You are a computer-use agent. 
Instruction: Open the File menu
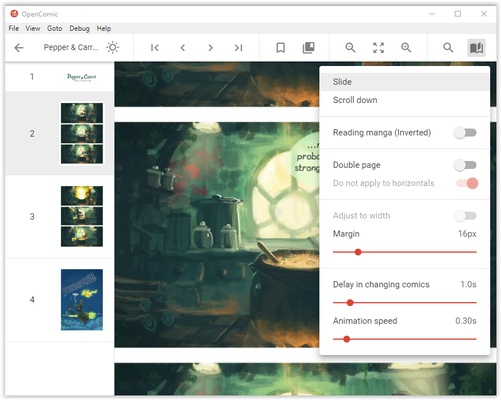click(14, 28)
